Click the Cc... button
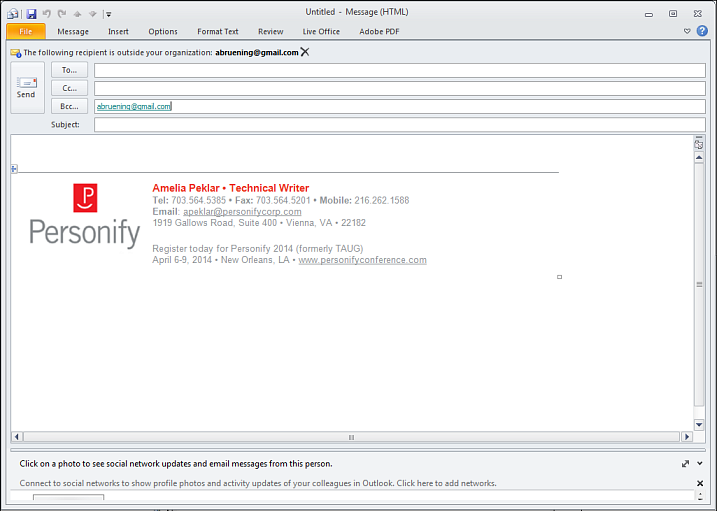The height and width of the screenshot is (511, 717). pyautogui.click(x=70, y=88)
